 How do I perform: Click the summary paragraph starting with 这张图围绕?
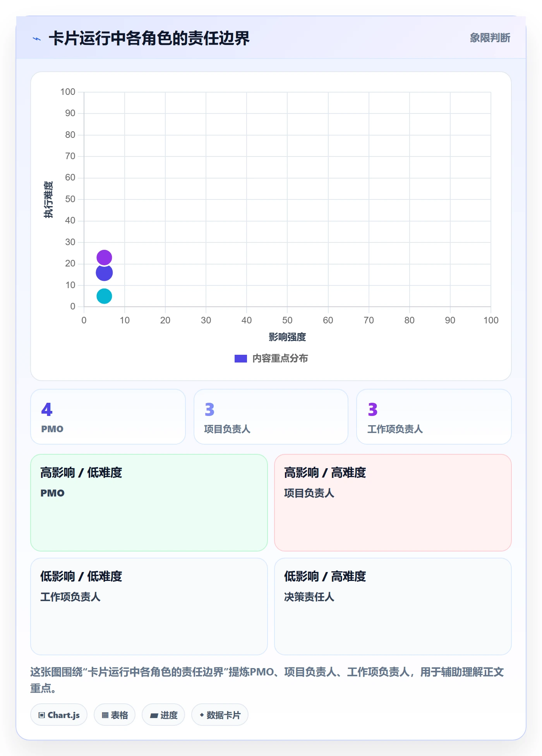pyautogui.click(x=267, y=680)
